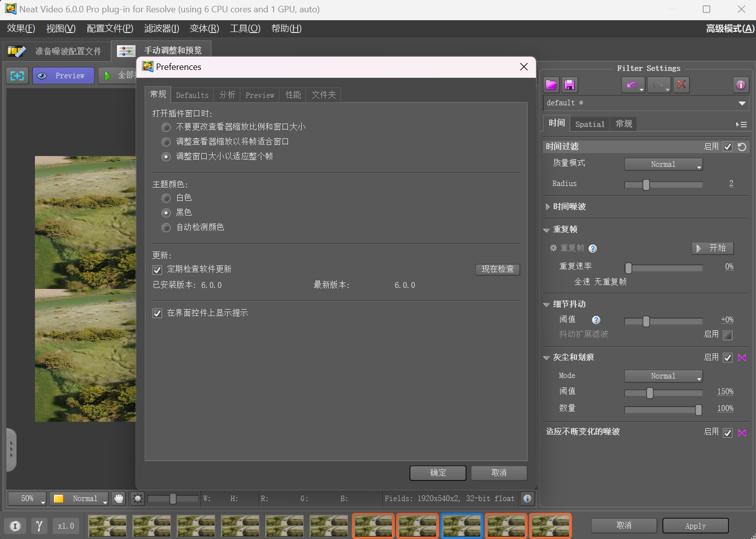756x539 pixels.
Task: Choose the 黑色 theme color
Action: 166,213
